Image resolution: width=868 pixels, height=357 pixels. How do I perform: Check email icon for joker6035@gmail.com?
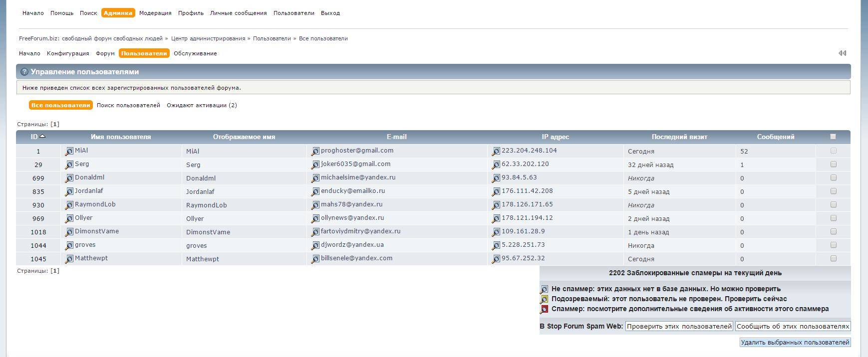315,165
